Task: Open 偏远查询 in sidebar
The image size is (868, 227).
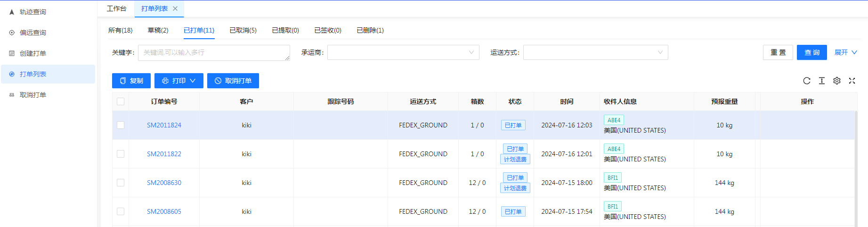Action: (x=33, y=33)
